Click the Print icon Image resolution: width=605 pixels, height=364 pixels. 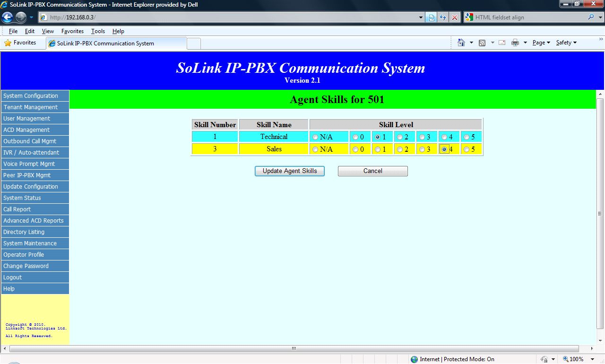[x=515, y=43]
